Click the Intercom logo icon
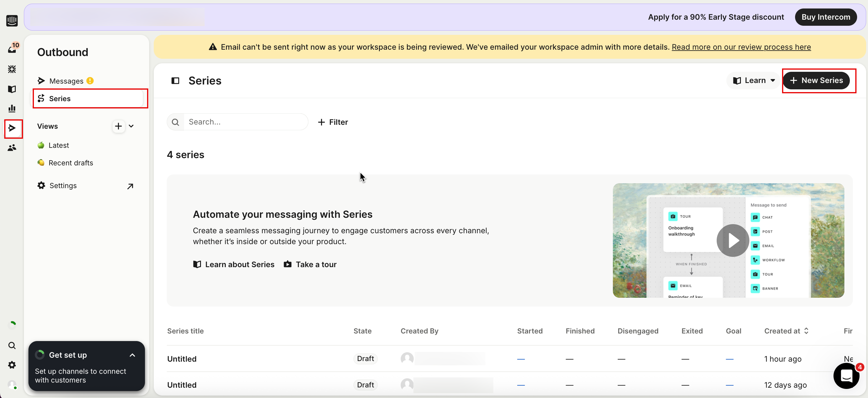868x398 pixels. (x=12, y=21)
